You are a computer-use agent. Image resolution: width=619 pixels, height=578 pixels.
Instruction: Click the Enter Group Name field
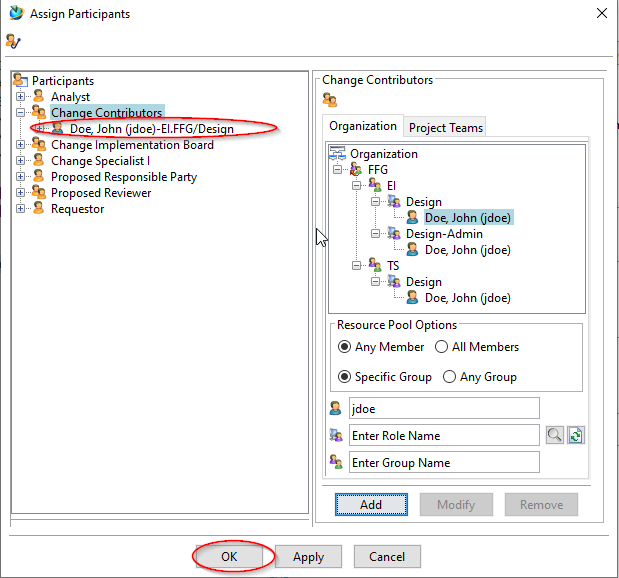(x=444, y=462)
